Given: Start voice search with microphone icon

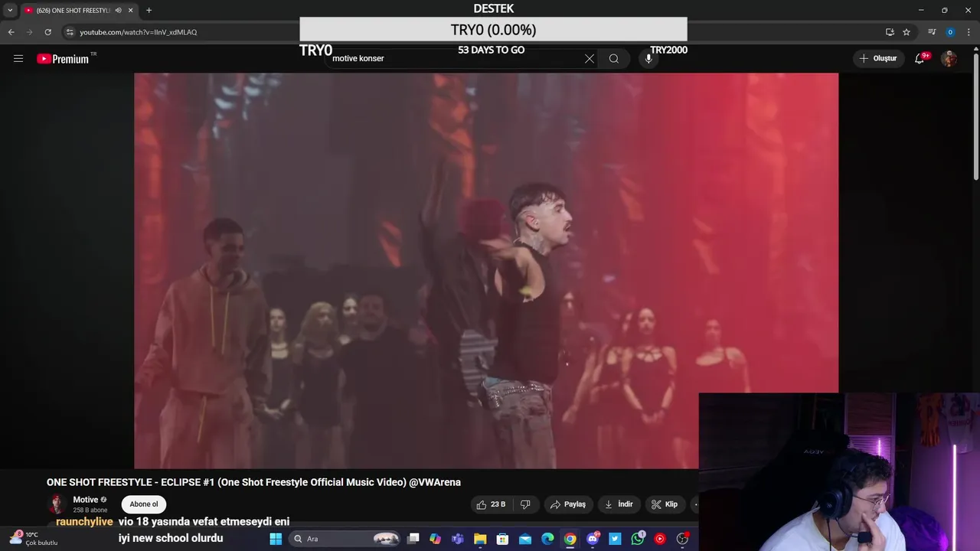Looking at the screenshot, I should click(x=648, y=58).
